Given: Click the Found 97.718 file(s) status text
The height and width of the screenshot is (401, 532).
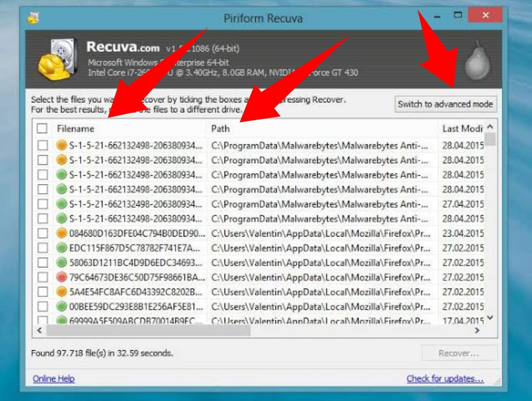Looking at the screenshot, I should point(102,353).
